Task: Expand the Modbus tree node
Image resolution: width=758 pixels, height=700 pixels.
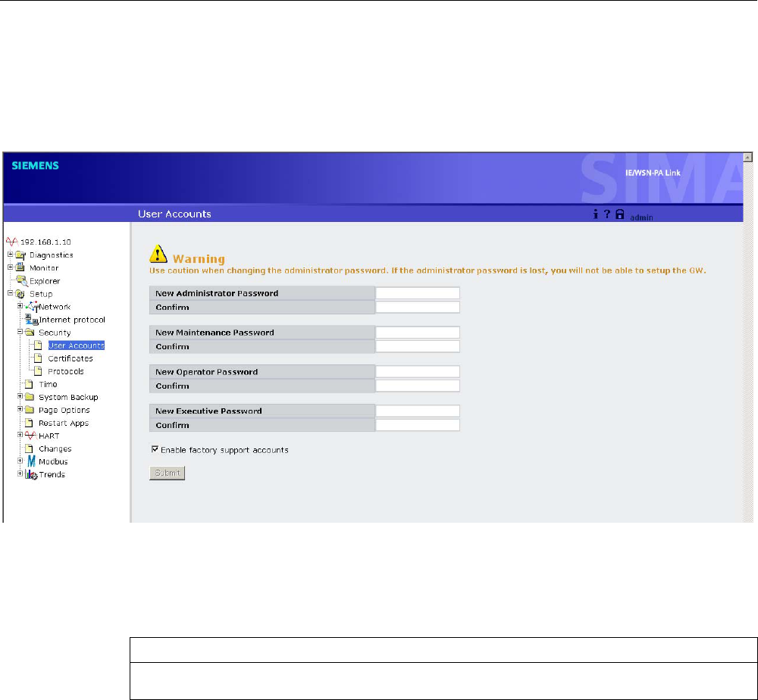Action: click(20, 461)
